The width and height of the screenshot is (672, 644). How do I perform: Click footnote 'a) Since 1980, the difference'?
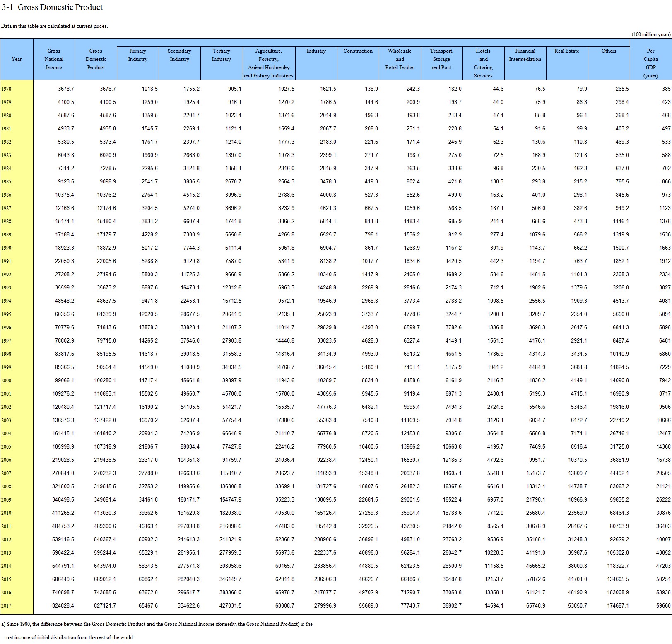pos(157,624)
